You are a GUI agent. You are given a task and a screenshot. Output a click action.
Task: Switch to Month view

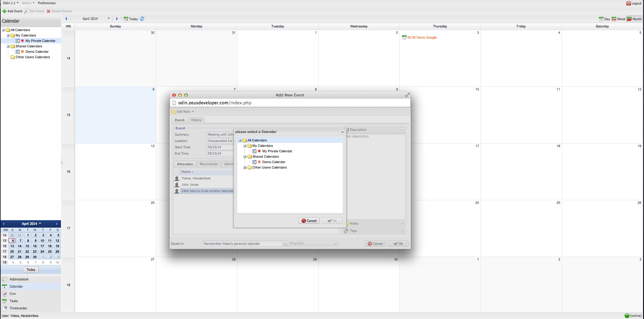634,19
